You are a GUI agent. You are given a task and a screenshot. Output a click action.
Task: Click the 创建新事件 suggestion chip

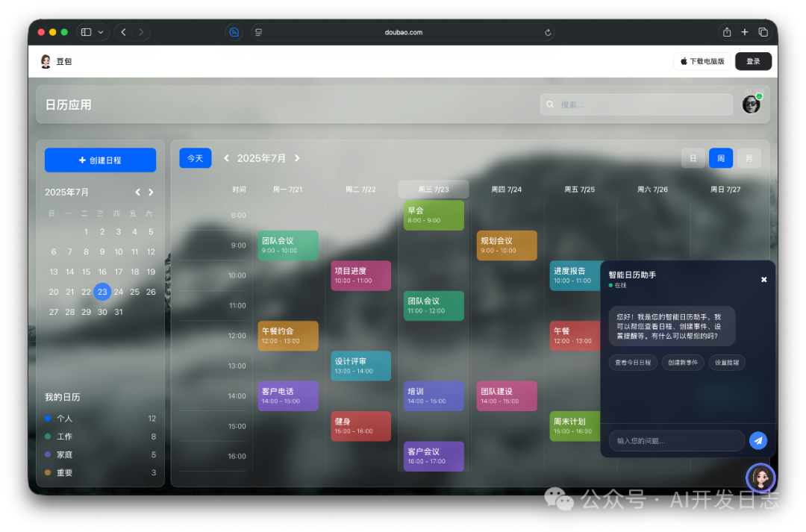tap(683, 363)
